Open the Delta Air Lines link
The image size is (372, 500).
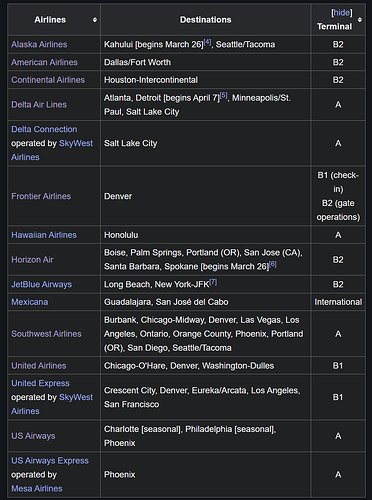click(x=39, y=105)
